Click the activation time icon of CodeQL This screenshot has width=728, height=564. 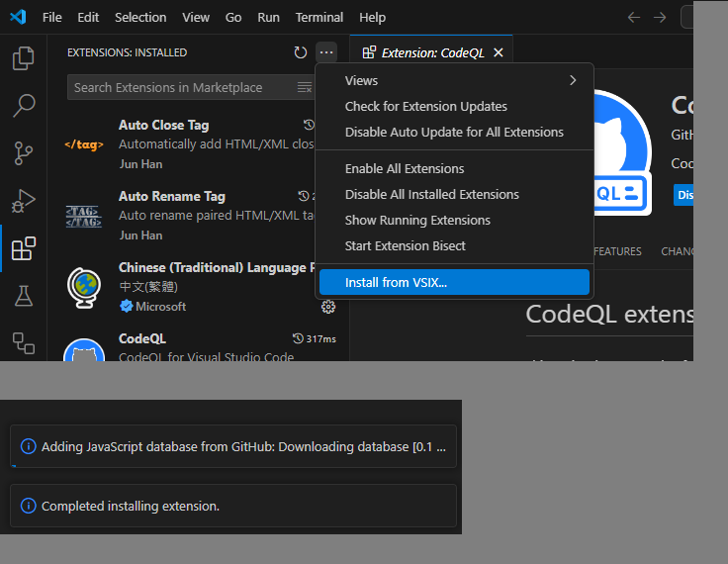coord(298,338)
